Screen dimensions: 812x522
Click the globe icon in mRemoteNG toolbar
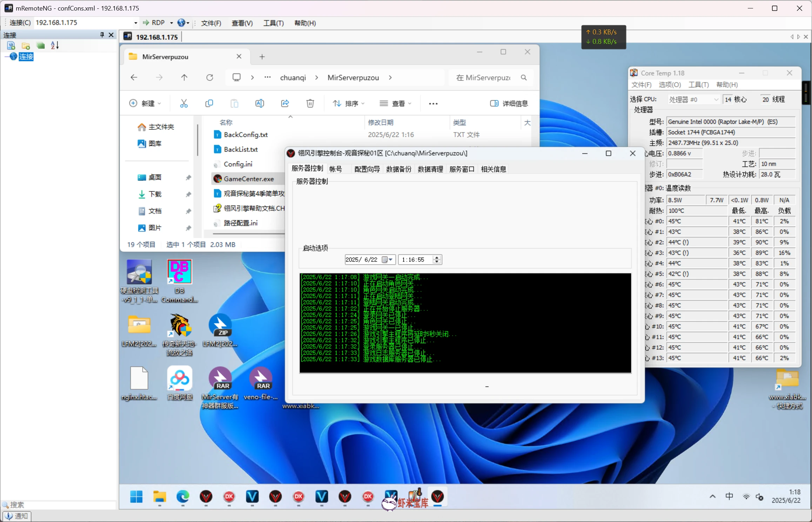pos(181,23)
